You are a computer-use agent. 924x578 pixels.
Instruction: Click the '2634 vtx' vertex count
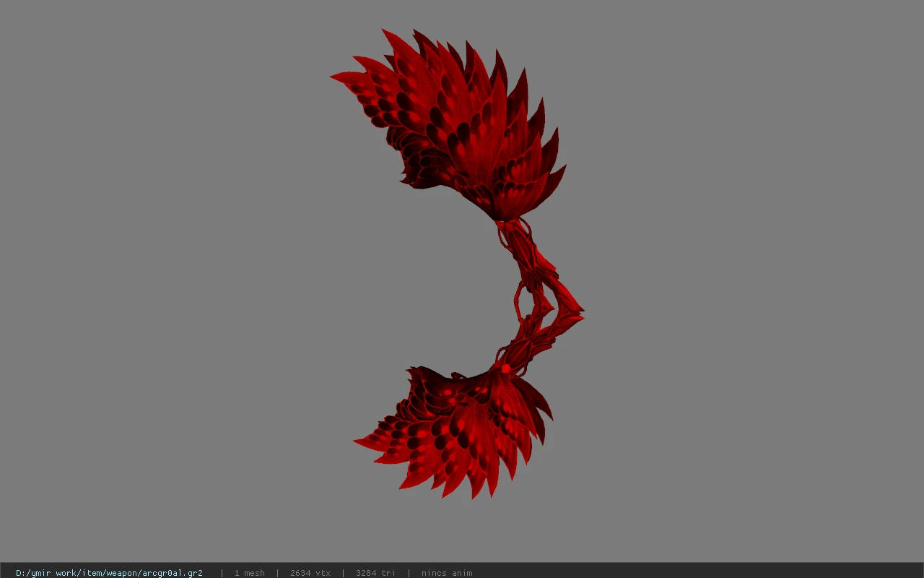pyautogui.click(x=310, y=573)
